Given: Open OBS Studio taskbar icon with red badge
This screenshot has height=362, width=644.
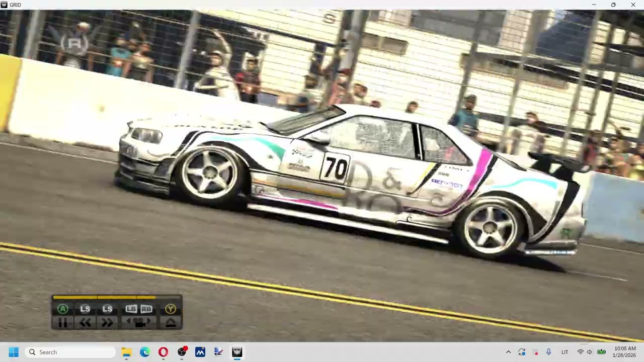Looking at the screenshot, I should point(182,352).
